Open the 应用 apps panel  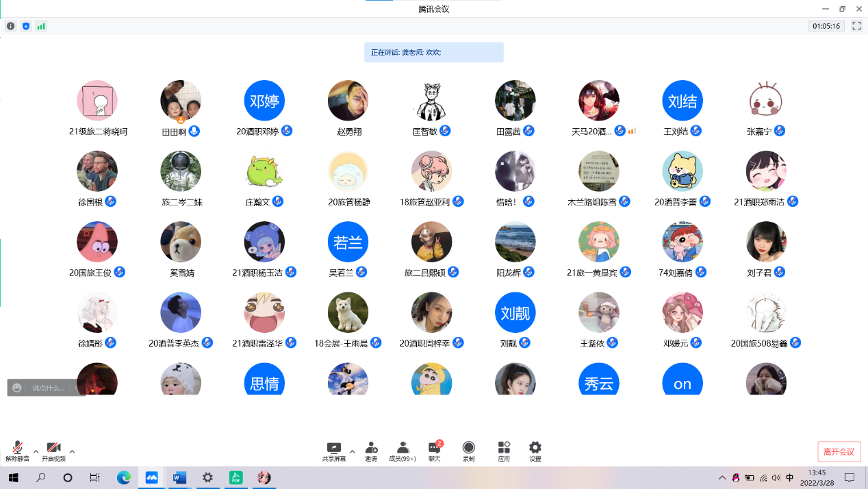504,451
